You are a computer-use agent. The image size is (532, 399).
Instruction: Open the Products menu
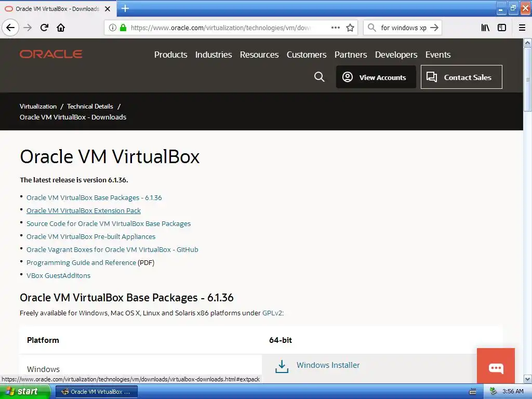click(x=170, y=55)
